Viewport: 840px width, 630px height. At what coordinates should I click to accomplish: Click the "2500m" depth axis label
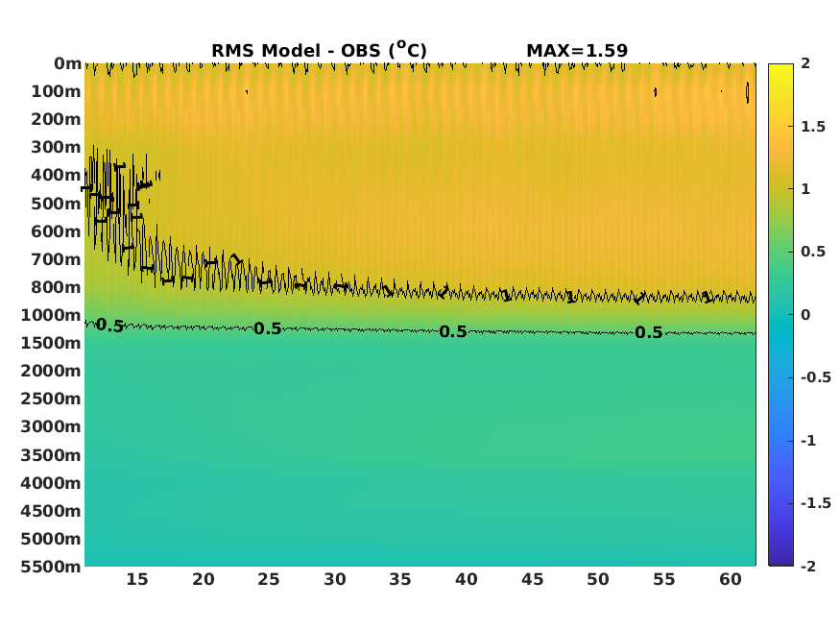click(x=51, y=399)
